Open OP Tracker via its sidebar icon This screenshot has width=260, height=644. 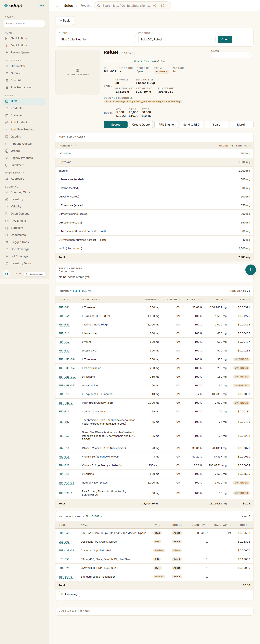pos(7,66)
